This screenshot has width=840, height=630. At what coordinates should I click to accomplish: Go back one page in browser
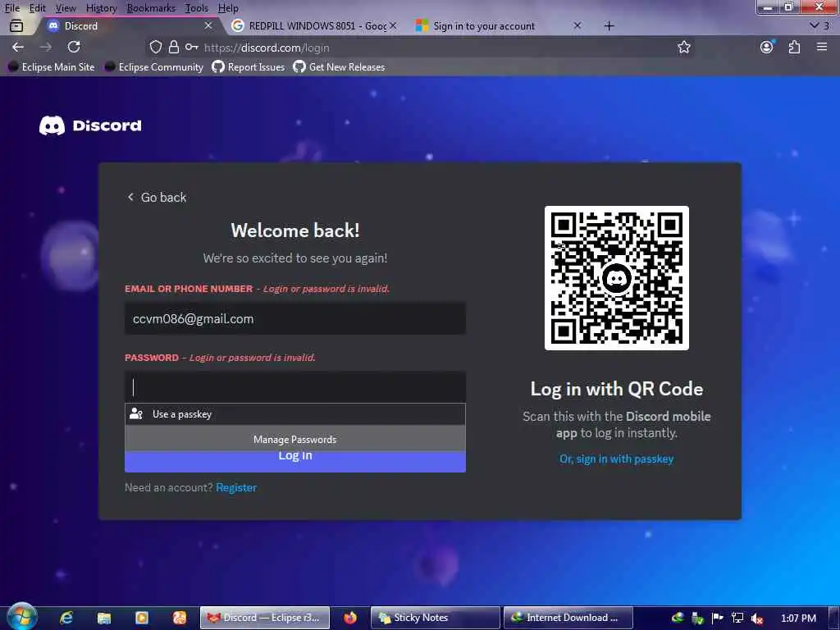pos(18,47)
